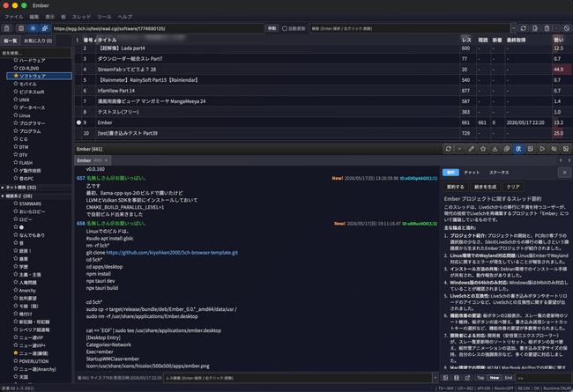Click the 要約する button
This screenshot has width=573, height=392.
[456, 187]
